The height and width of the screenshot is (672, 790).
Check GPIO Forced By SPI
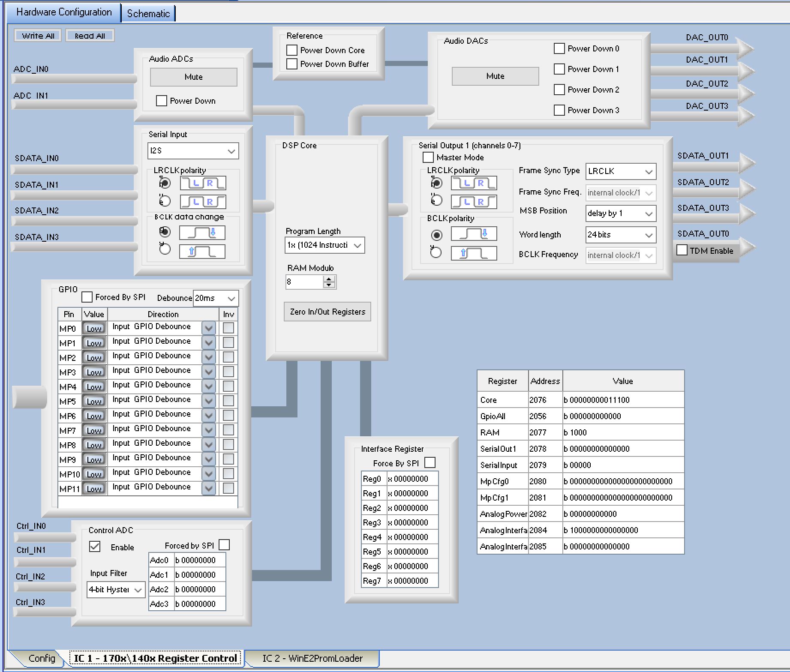pyautogui.click(x=87, y=297)
